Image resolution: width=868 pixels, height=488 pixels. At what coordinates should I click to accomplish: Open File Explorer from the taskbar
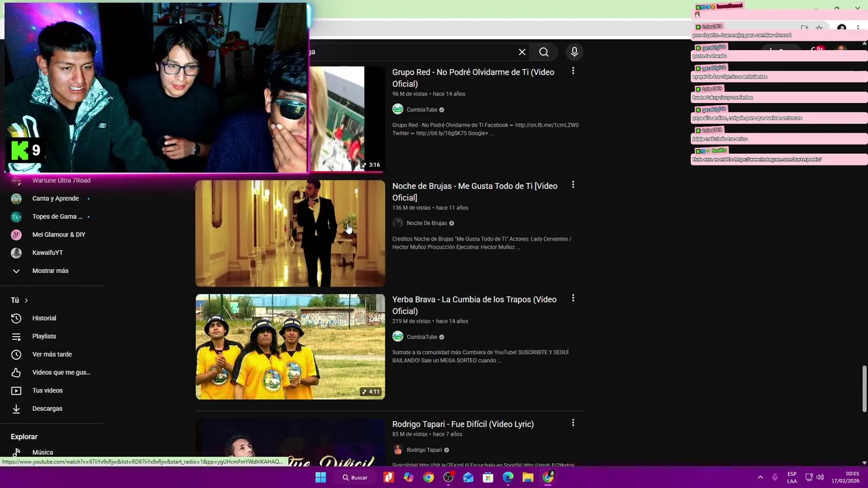(x=528, y=478)
